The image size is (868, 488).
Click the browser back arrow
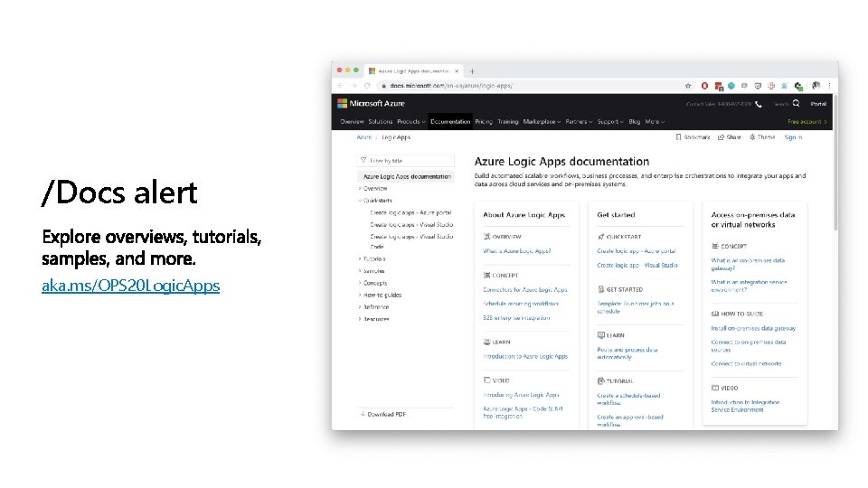341,86
